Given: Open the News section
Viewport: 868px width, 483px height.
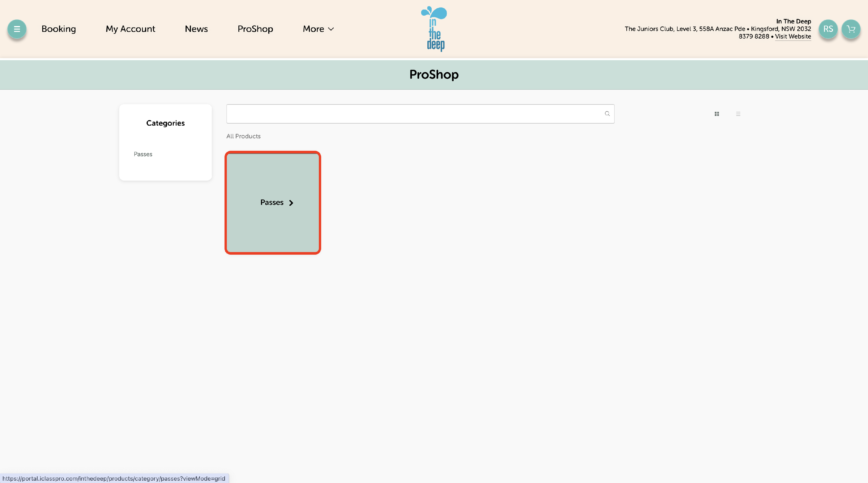Looking at the screenshot, I should (196, 29).
